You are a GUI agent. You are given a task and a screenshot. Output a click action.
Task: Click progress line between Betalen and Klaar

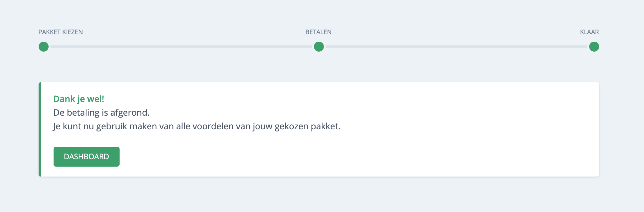tap(456, 47)
